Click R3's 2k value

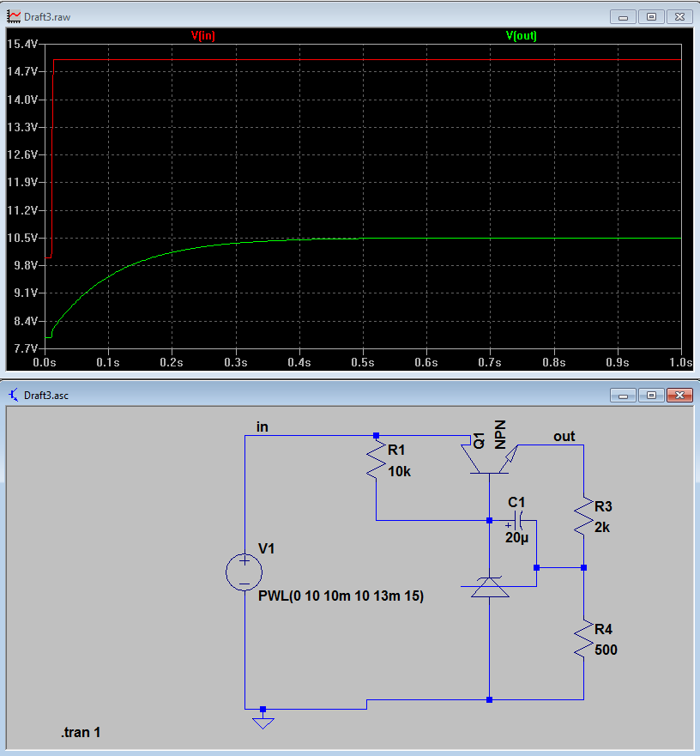click(602, 528)
